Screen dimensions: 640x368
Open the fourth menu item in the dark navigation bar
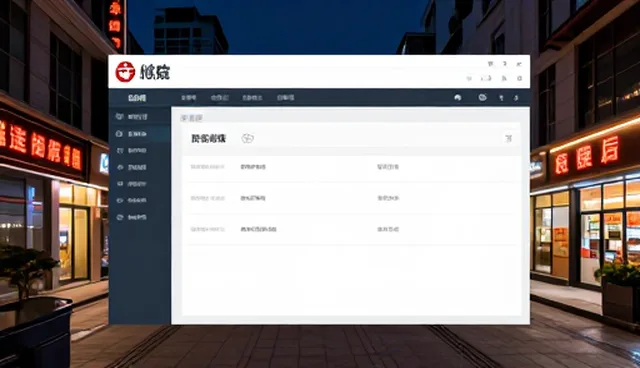tap(286, 98)
